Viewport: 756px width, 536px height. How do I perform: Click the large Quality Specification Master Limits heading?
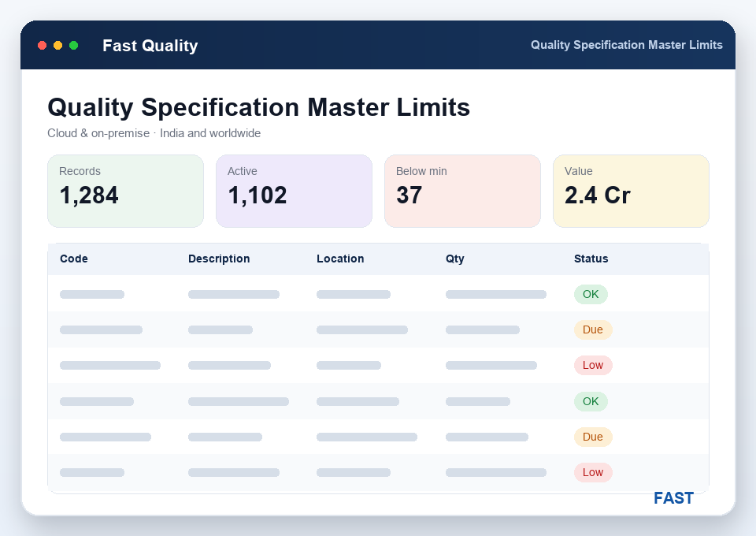[258, 107]
